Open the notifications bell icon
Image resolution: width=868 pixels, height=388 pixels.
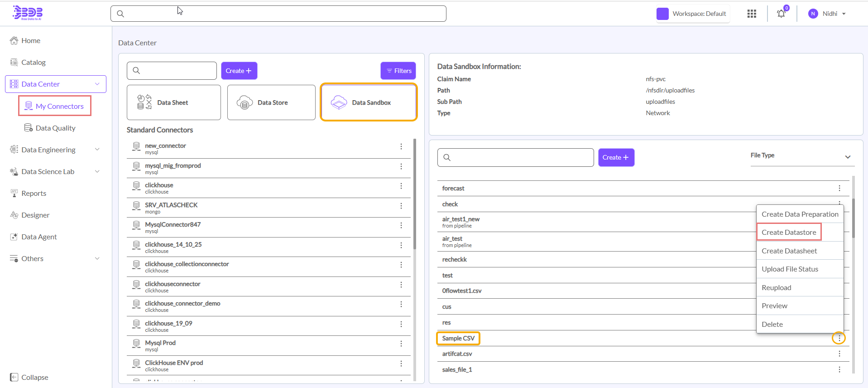point(781,14)
